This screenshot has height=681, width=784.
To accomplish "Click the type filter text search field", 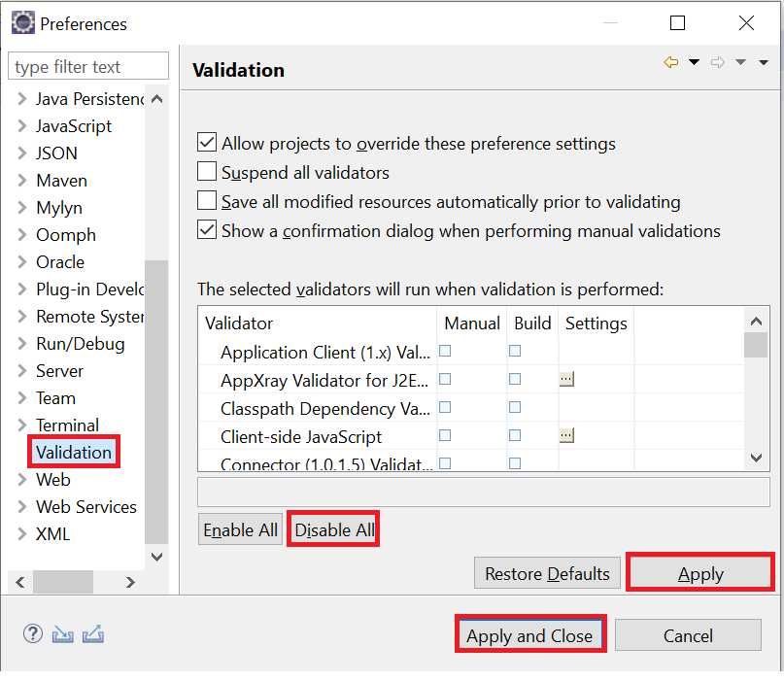I will coord(87,65).
